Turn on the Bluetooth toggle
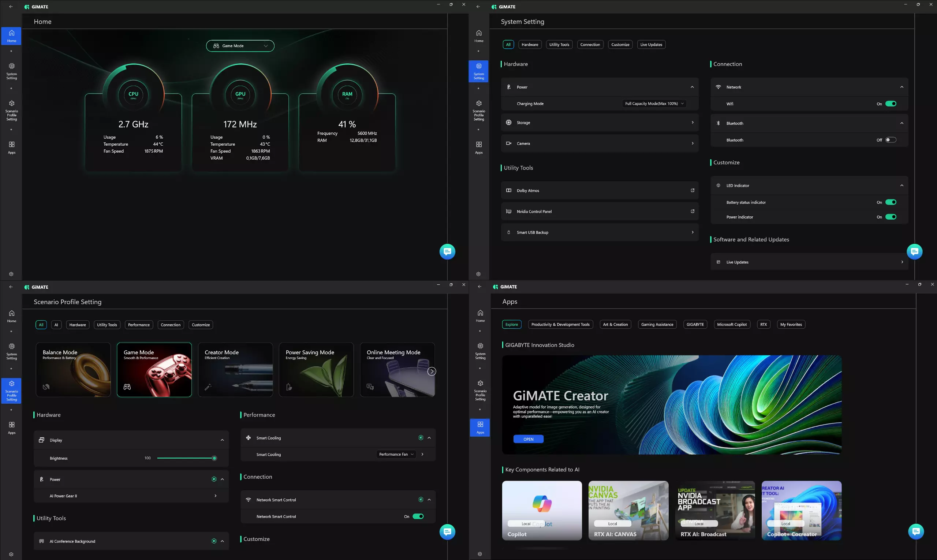Viewport: 937px width, 560px height. (x=891, y=140)
